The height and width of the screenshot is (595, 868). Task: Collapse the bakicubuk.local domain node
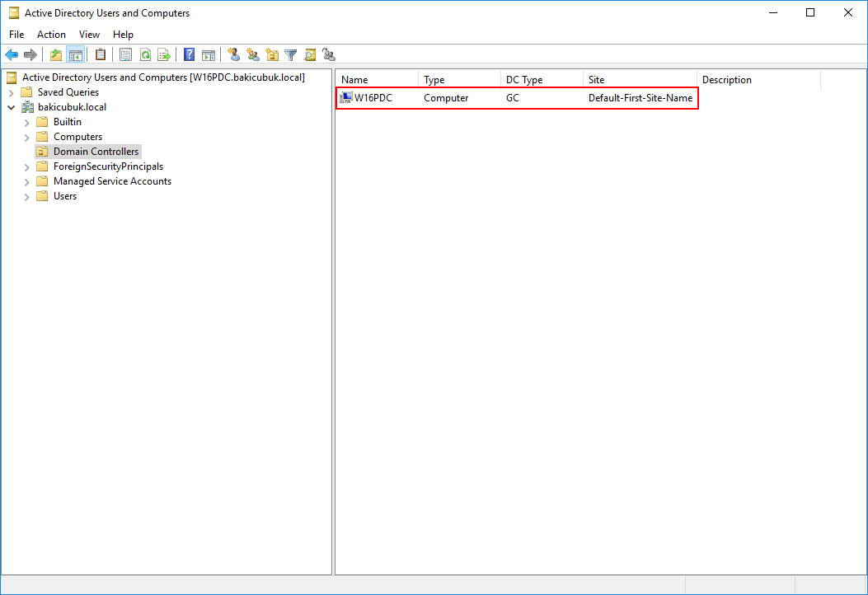11,107
